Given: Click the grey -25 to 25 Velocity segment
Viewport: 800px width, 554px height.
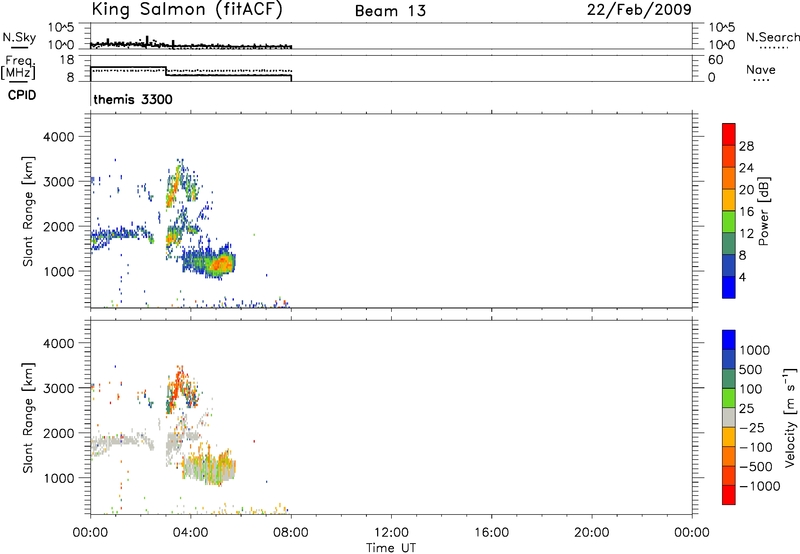Looking at the screenshot, I should (x=729, y=417).
